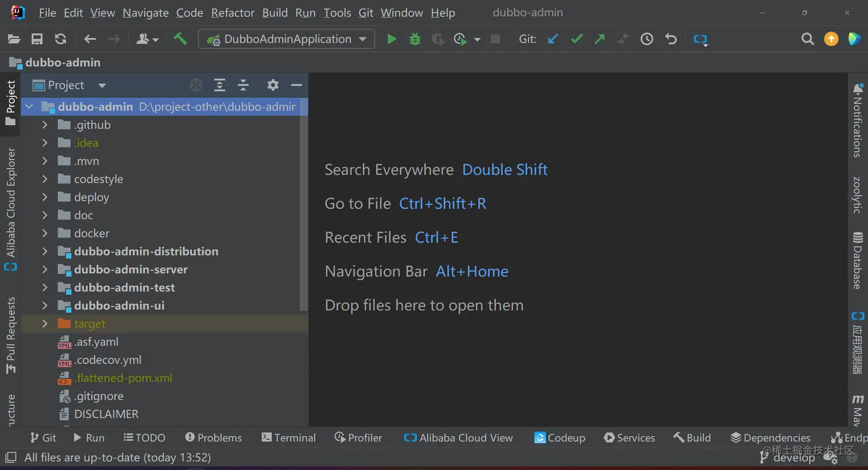868x470 pixels.
Task: Run DubboAdminApplication with the green play icon
Action: tap(392, 39)
